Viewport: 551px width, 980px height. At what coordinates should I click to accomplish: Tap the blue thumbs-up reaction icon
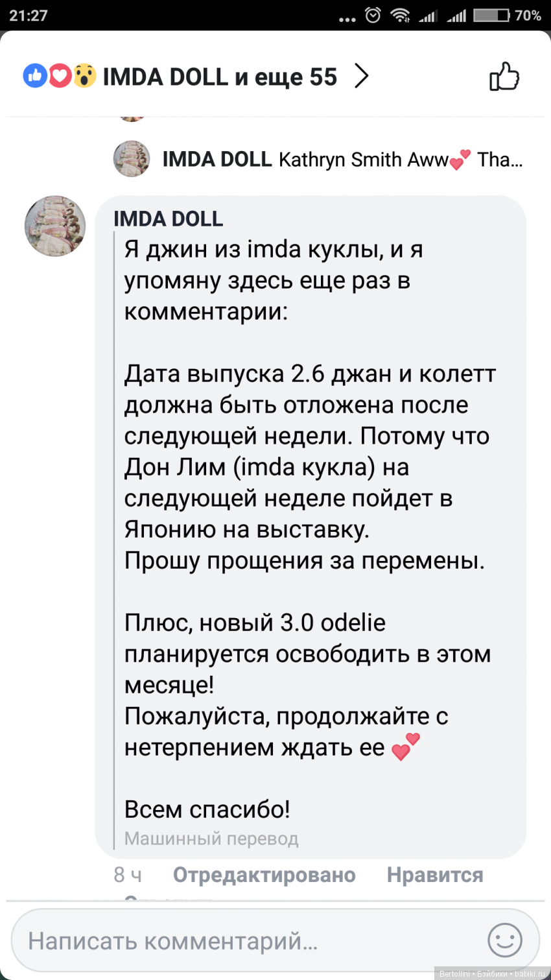coord(34,76)
